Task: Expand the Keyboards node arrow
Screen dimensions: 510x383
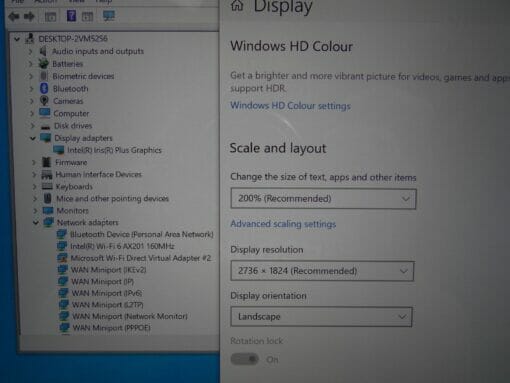Action: click(x=34, y=187)
